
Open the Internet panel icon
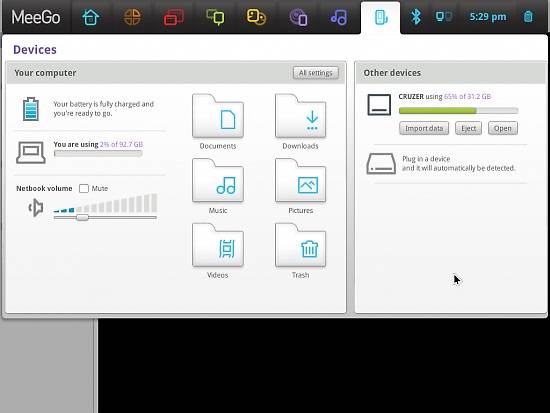click(298, 17)
